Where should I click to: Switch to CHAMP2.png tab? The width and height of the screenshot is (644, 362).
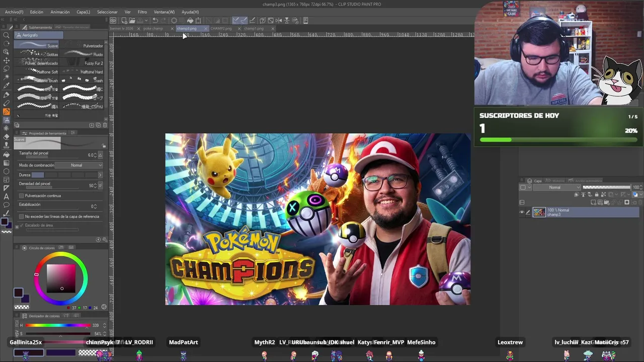pos(221,29)
